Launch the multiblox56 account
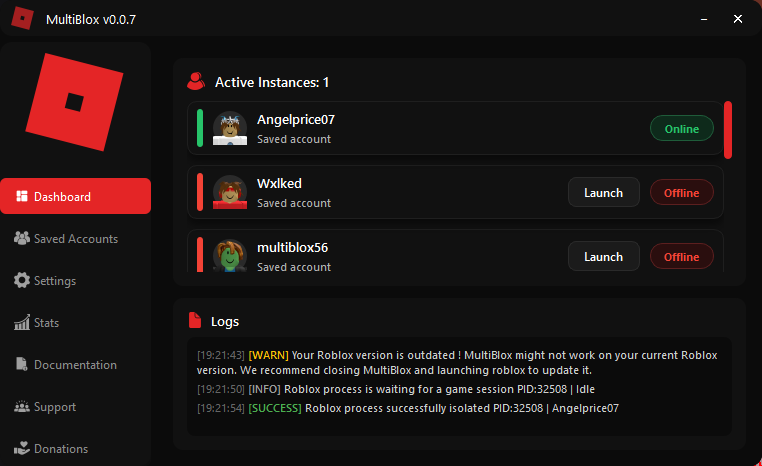 [604, 256]
